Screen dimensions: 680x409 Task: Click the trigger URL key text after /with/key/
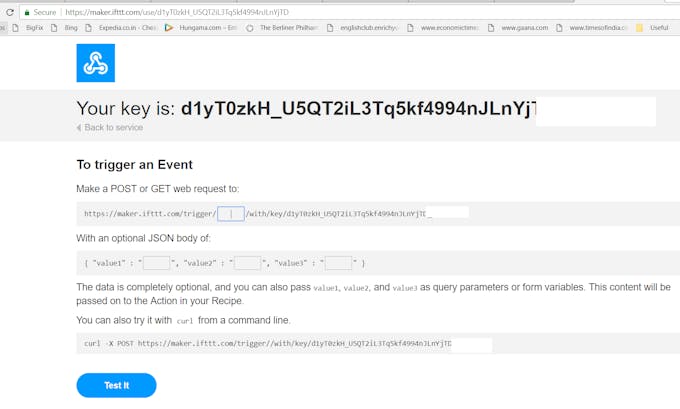[356, 214]
